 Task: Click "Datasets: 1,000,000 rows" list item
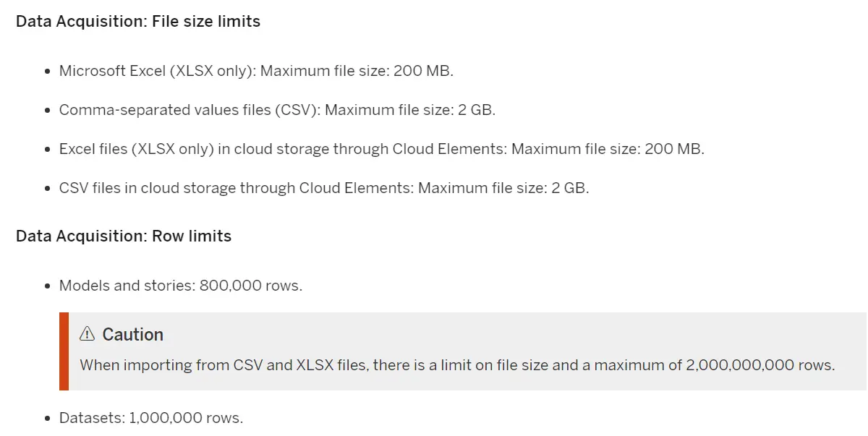click(151, 418)
